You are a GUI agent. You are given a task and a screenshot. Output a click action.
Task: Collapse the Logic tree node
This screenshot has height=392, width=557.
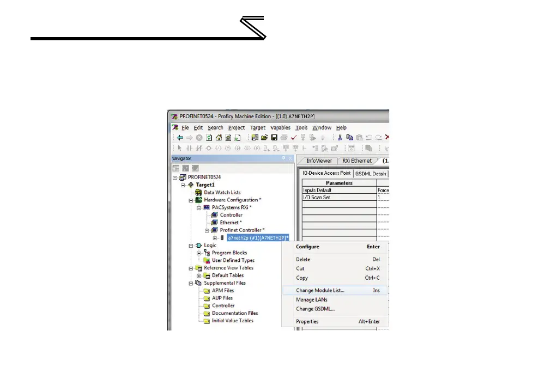coord(191,246)
